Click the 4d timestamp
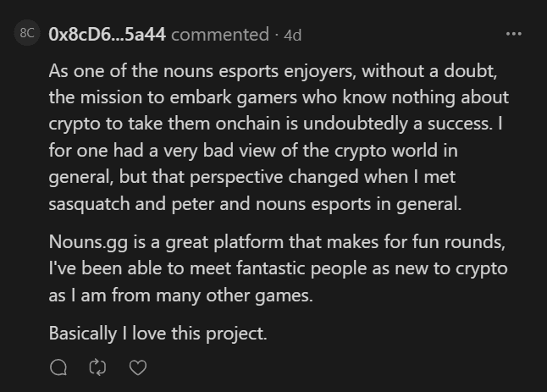 point(292,35)
